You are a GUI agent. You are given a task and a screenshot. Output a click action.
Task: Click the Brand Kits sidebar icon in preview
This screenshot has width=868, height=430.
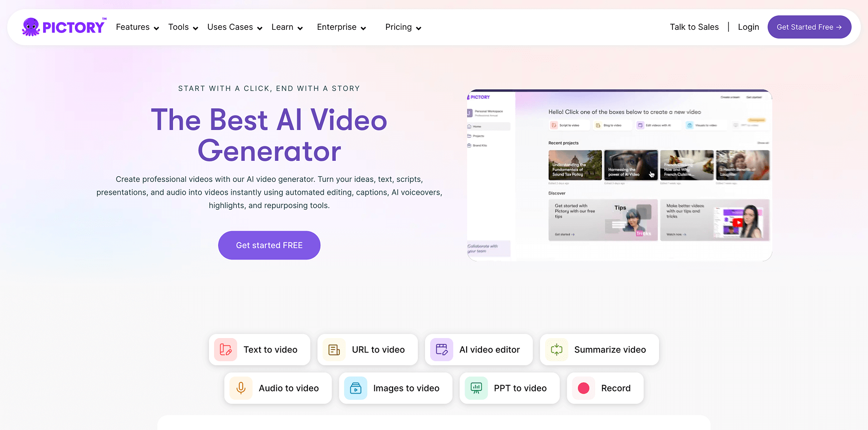click(469, 145)
